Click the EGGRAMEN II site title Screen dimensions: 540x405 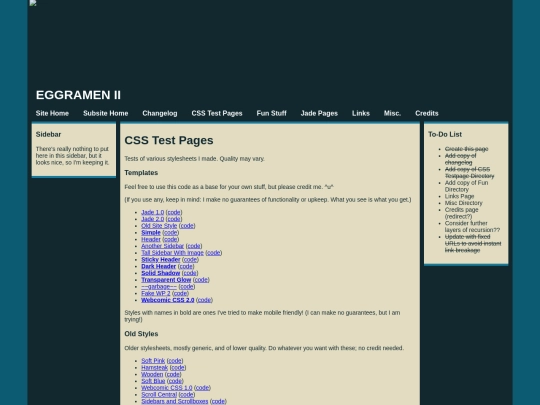coord(79,95)
